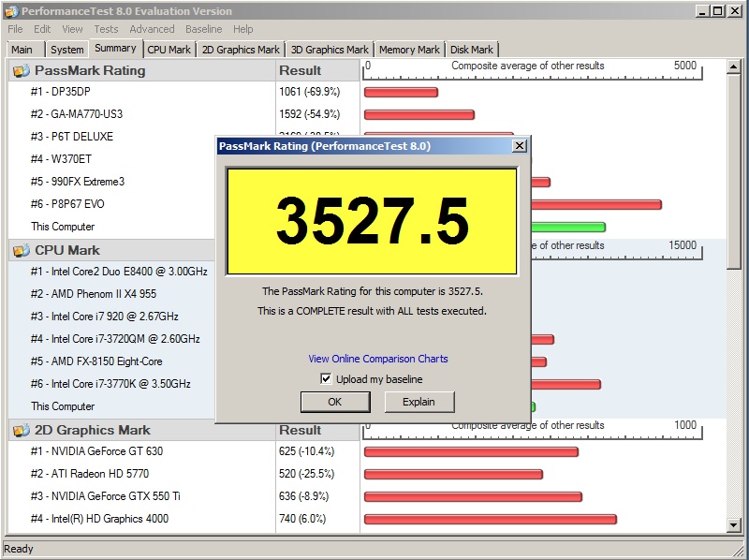
Task: Switch to the 3D Graphics Mark tab
Action: point(330,50)
